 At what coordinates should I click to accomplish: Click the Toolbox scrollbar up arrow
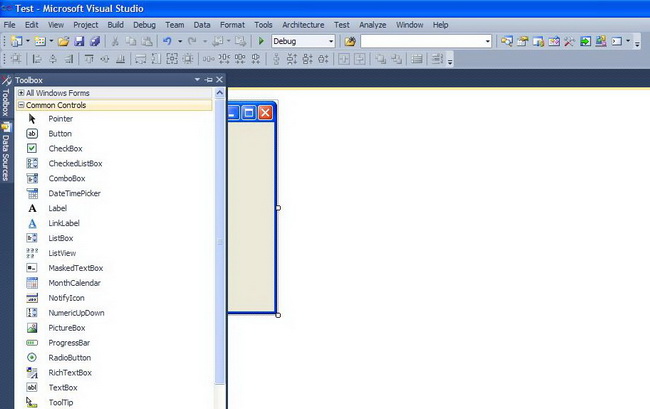220,93
